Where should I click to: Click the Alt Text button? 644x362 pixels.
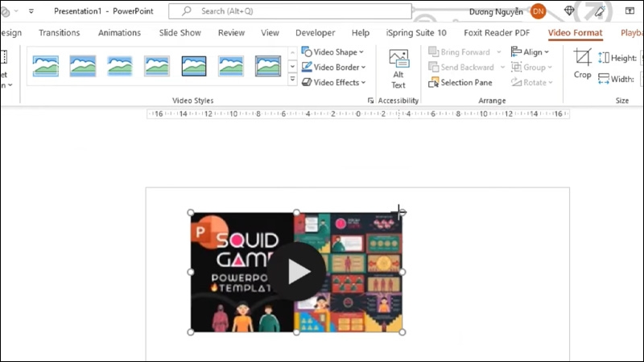coord(398,69)
